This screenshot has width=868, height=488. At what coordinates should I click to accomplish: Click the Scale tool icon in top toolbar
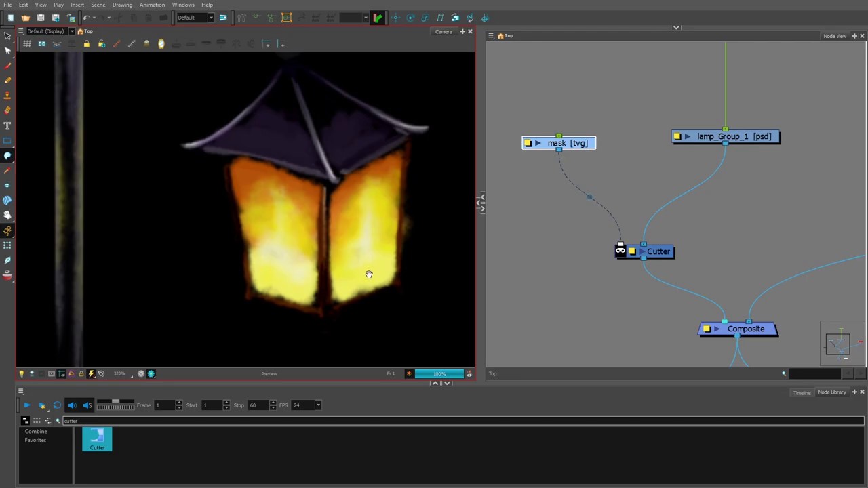tap(425, 18)
